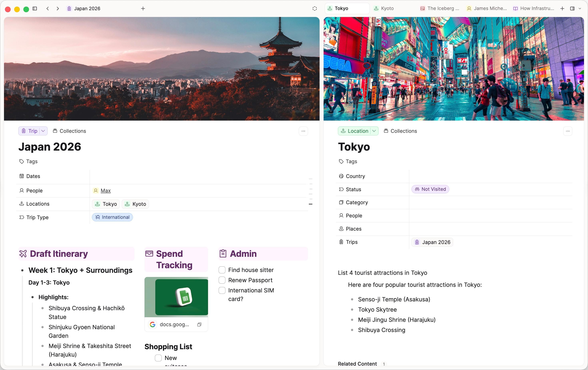Viewport: 588px width, 370px height.
Task: Select the Japan 2026 tab
Action: pos(84,9)
